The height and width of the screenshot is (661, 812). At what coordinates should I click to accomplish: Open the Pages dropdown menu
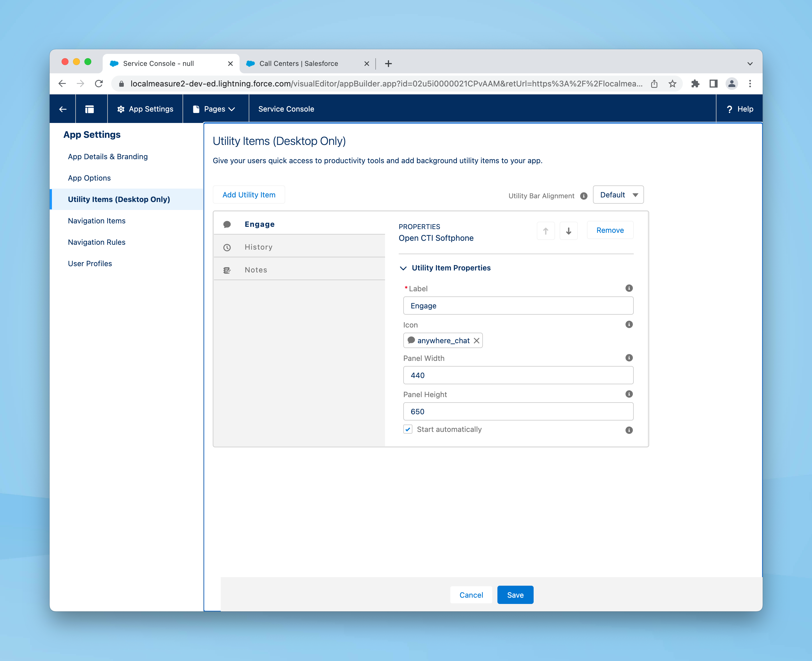tap(215, 109)
